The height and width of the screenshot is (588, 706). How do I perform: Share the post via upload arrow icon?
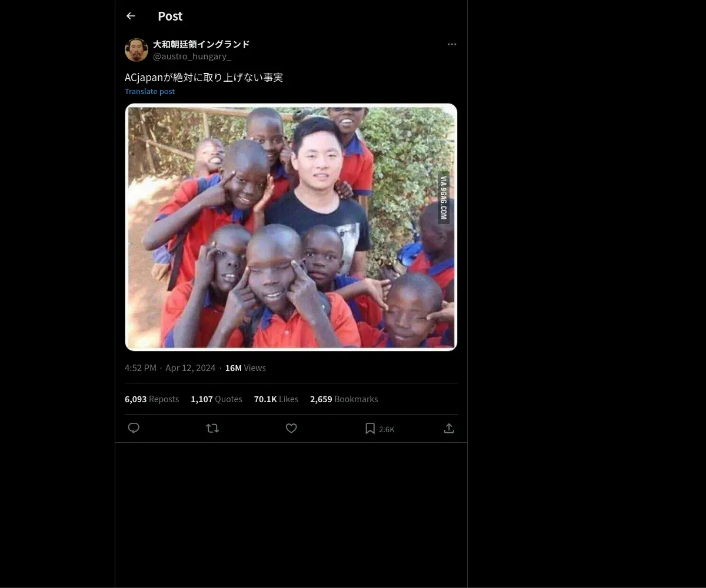[x=449, y=428]
